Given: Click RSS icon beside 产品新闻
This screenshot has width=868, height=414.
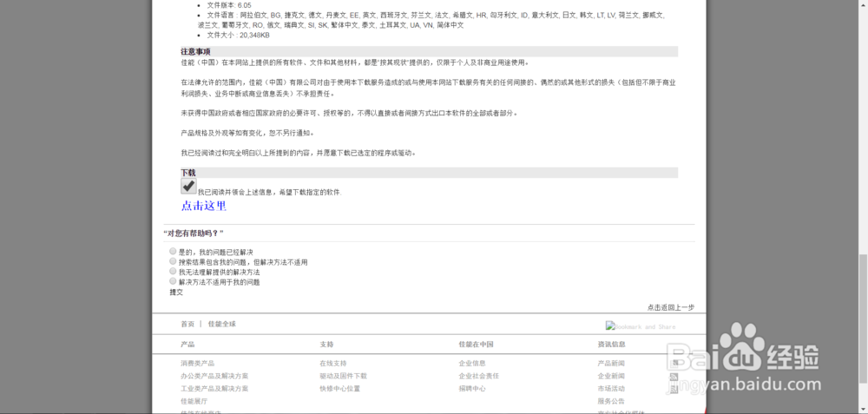Looking at the screenshot, I should click(674, 365).
